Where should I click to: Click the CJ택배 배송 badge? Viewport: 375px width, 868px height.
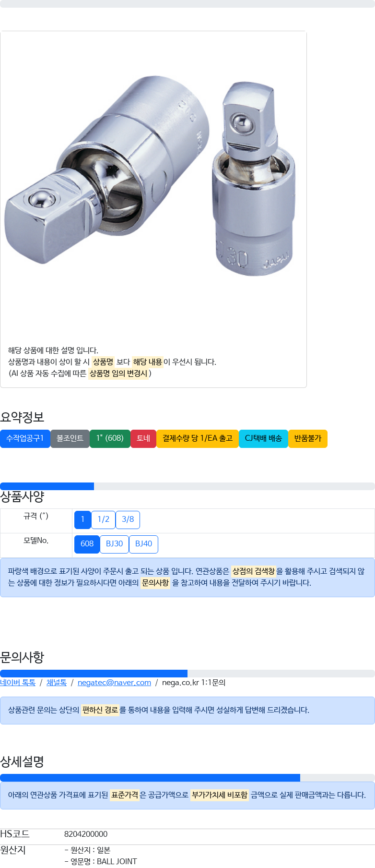pos(263,438)
